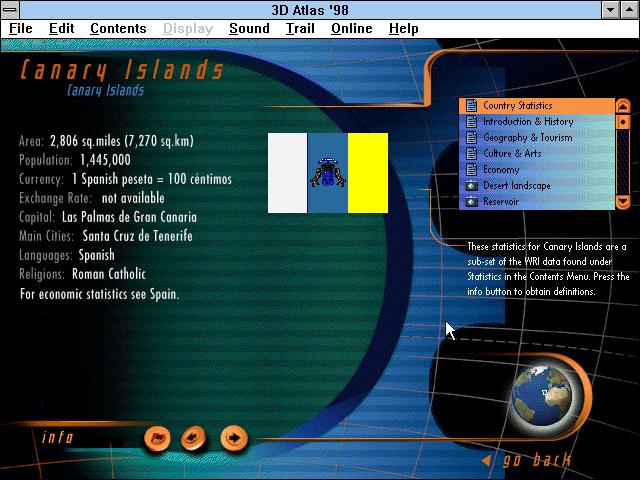Click the topic list scrollbar thumb

(623, 122)
